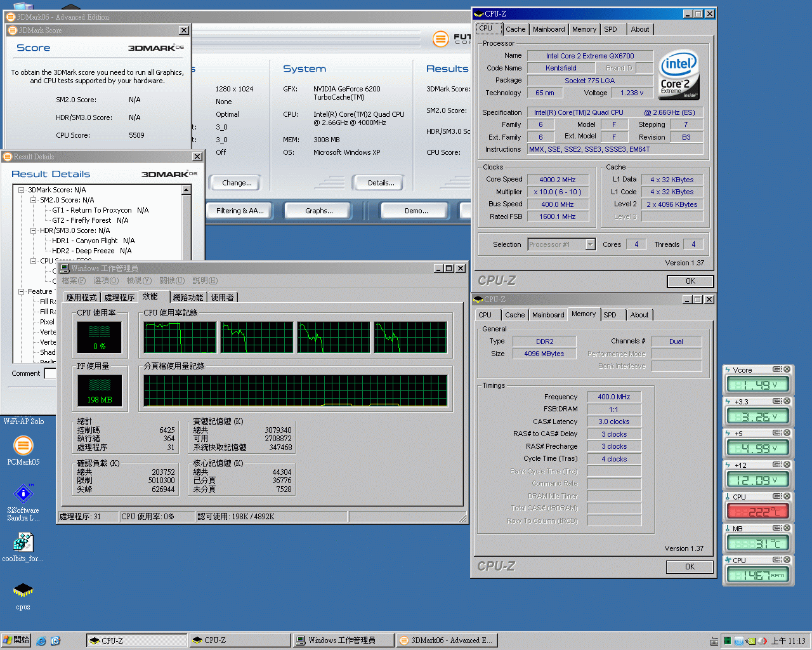Image resolution: width=812 pixels, height=650 pixels.
Task: Open the cpuz desktop chip icon
Action: 23,590
